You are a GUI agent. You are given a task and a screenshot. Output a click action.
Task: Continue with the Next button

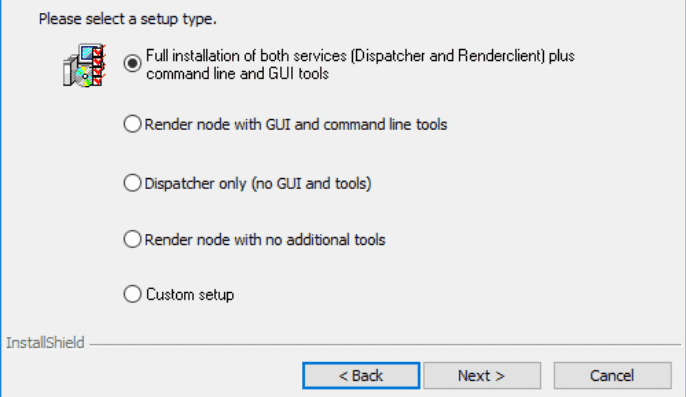coord(482,376)
